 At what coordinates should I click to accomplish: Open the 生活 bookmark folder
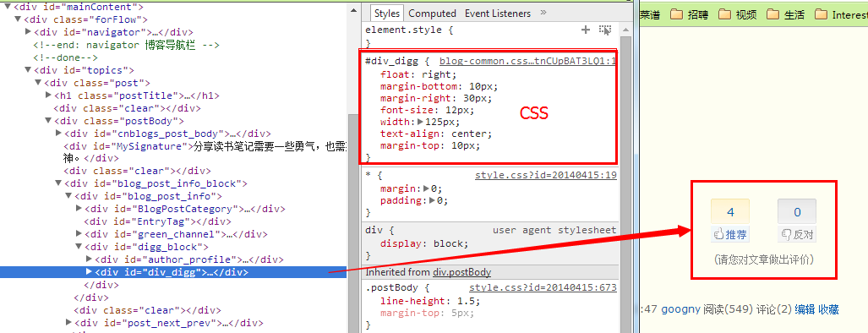[786, 15]
